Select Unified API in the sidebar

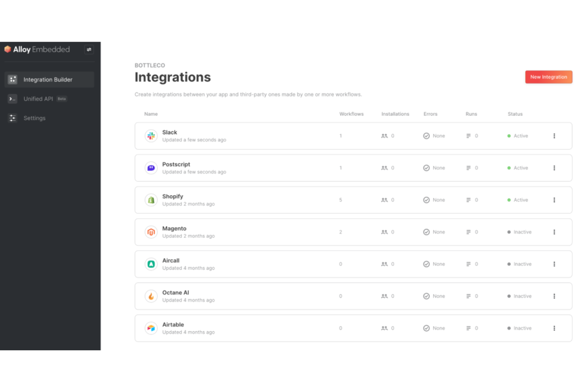coord(38,98)
